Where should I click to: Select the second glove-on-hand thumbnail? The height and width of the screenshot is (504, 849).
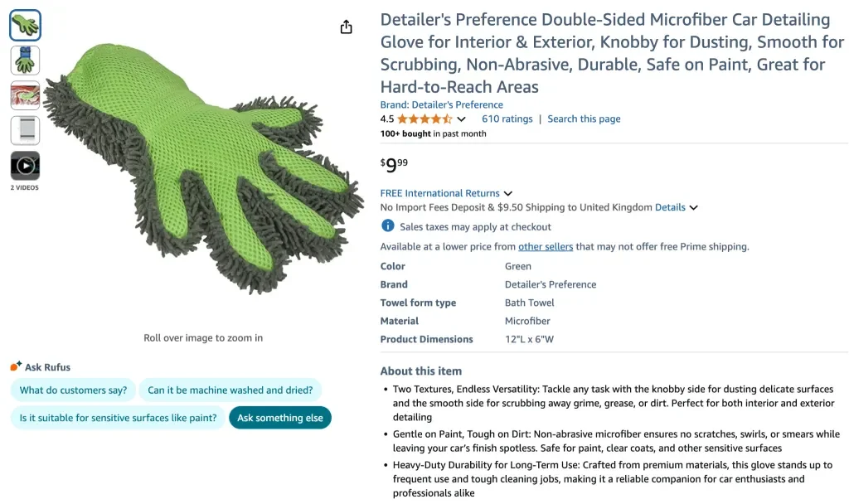tap(25, 61)
